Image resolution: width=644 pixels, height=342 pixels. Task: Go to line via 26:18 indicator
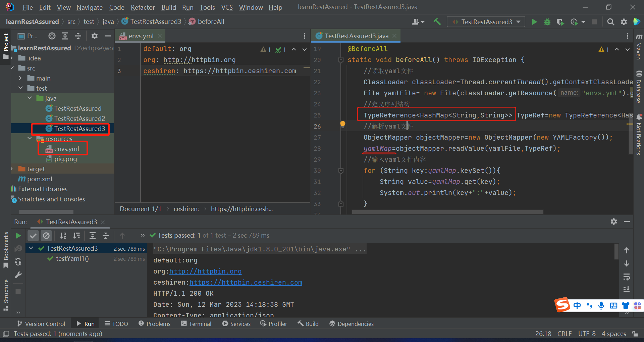(543, 334)
